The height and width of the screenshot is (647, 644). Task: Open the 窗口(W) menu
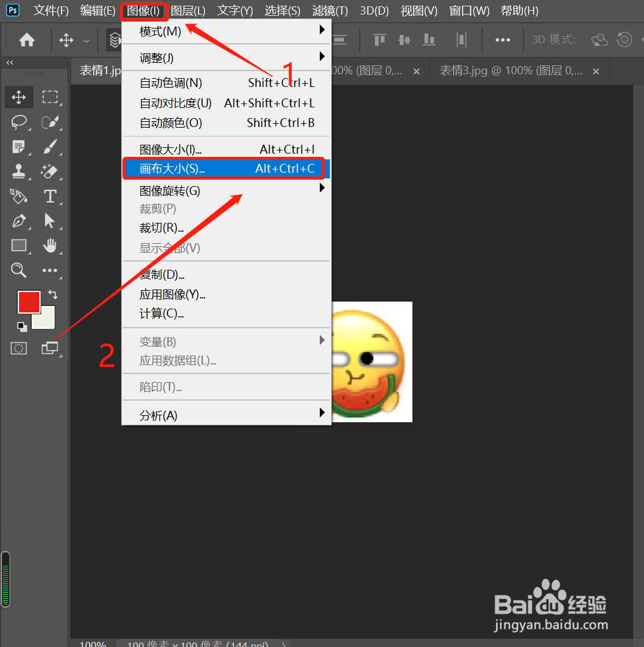(x=469, y=11)
